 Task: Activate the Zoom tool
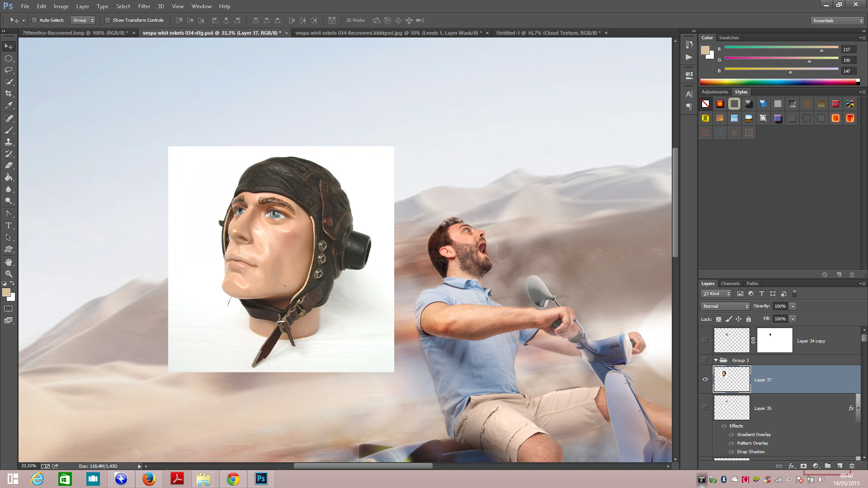tap(9, 274)
